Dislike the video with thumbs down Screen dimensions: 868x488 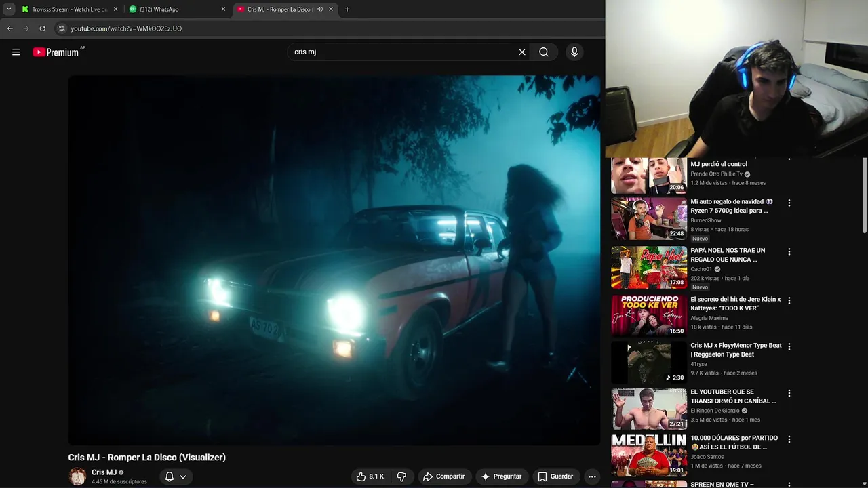point(401,476)
